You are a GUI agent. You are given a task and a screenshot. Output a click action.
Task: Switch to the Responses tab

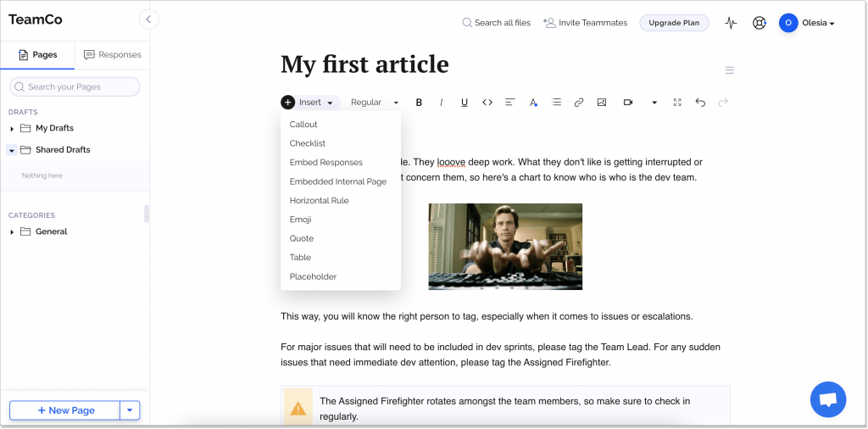click(113, 55)
